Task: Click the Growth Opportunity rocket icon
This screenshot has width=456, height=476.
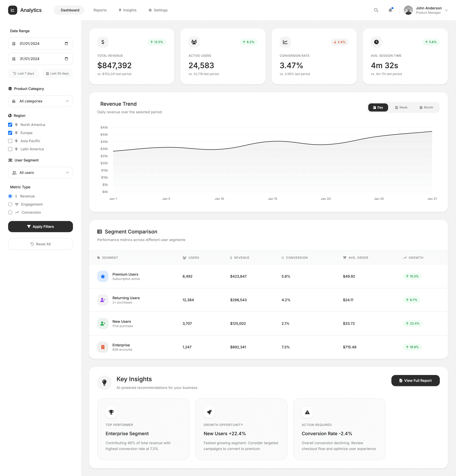Action: [209, 412]
